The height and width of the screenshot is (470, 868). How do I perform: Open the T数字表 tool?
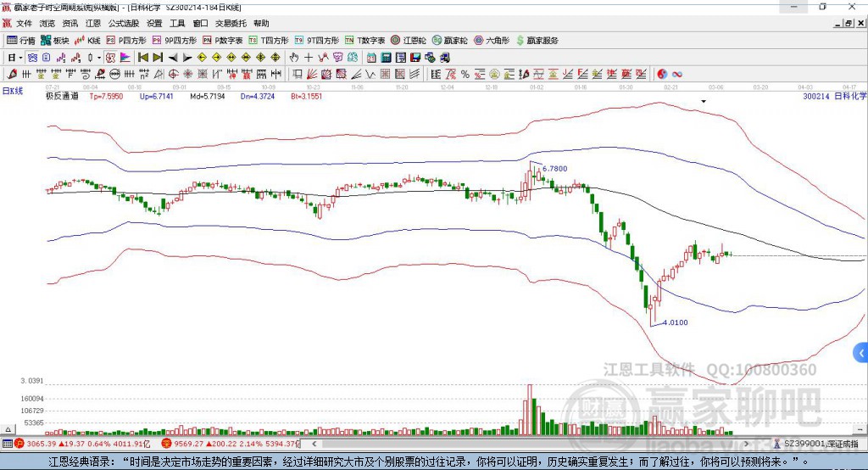click(364, 41)
